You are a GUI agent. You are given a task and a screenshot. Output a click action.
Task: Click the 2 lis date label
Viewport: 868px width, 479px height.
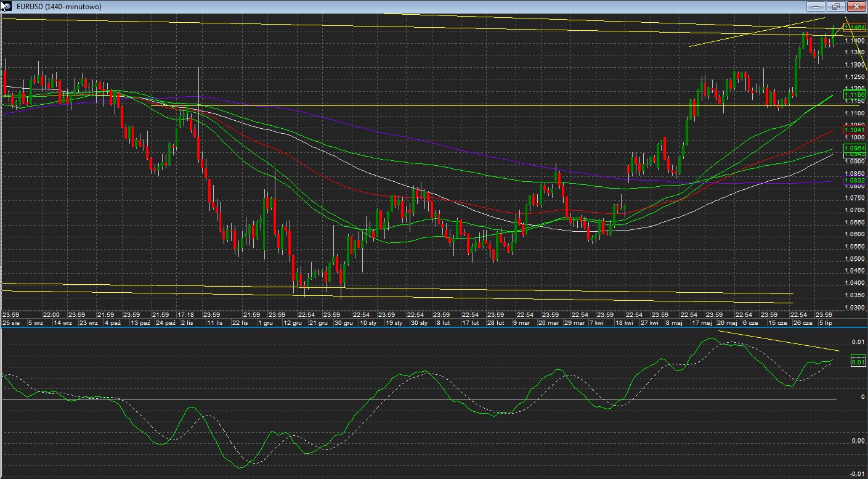(x=187, y=322)
